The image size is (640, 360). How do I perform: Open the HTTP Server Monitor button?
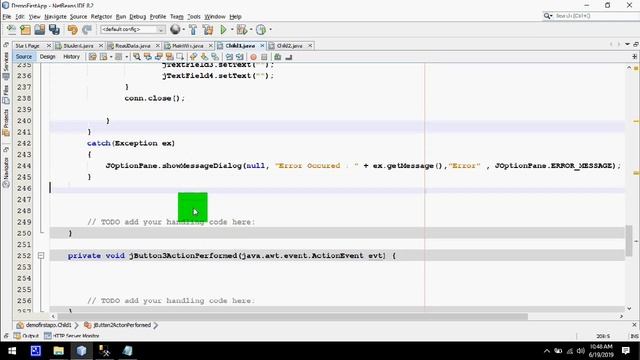click(x=72, y=336)
